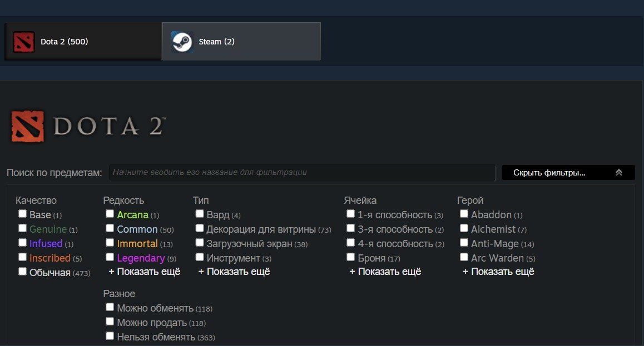
Task: Check the Обычная quality checkbox
Action: pyautogui.click(x=23, y=272)
